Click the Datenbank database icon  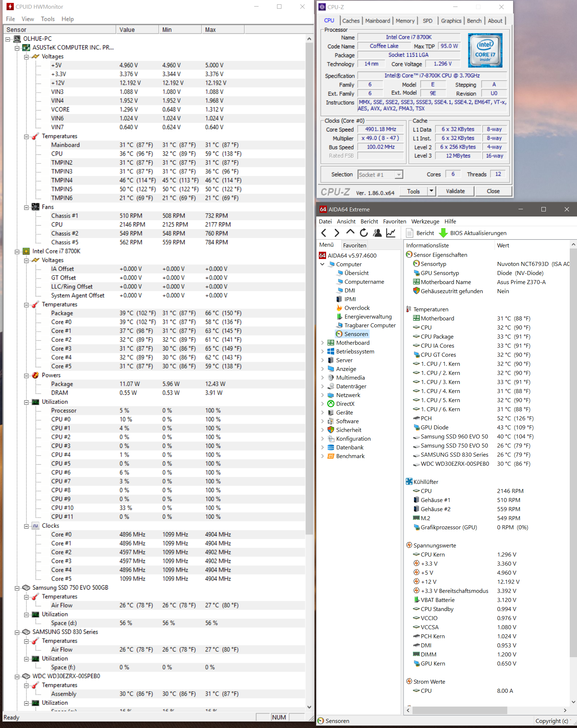[331, 447]
